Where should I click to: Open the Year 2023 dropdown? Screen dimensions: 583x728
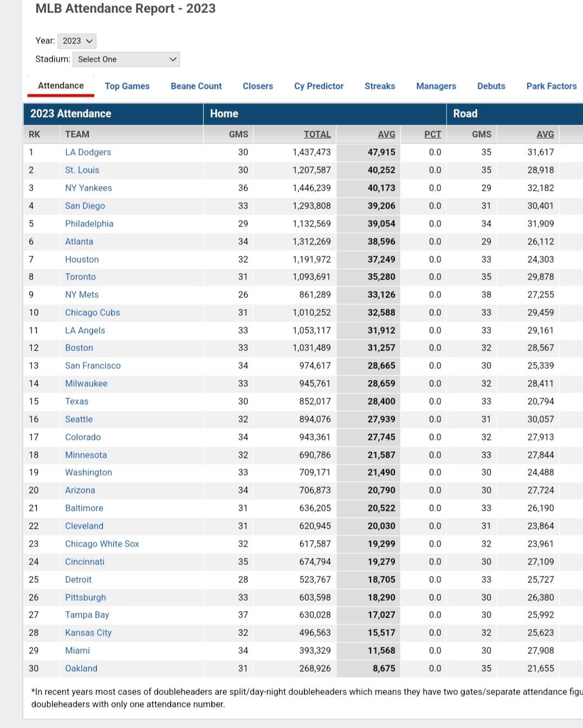point(77,41)
